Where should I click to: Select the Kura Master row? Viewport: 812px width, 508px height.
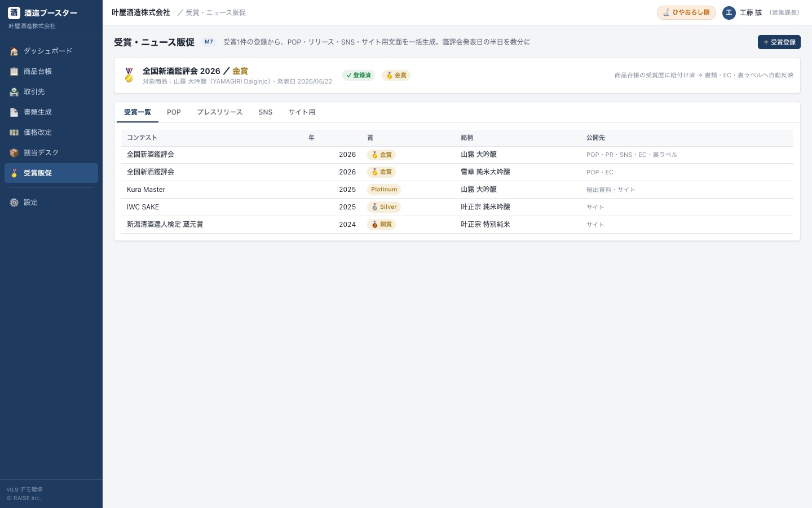(457, 190)
